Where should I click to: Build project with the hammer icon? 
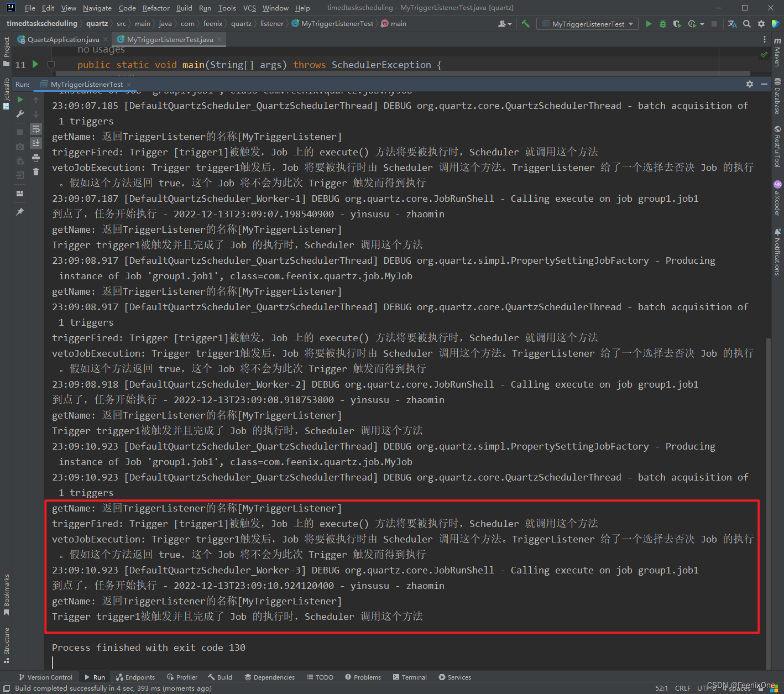(x=526, y=24)
